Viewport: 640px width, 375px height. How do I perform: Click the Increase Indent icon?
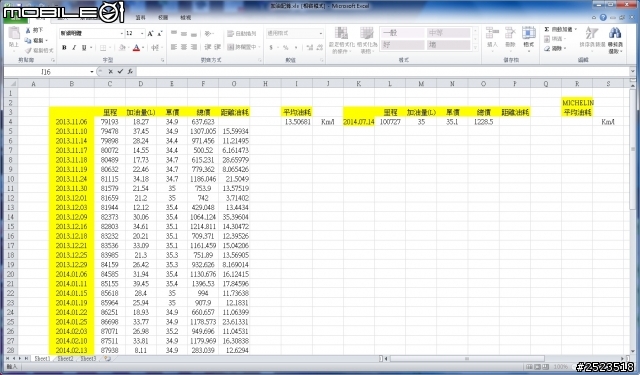pyautogui.click(x=218, y=47)
